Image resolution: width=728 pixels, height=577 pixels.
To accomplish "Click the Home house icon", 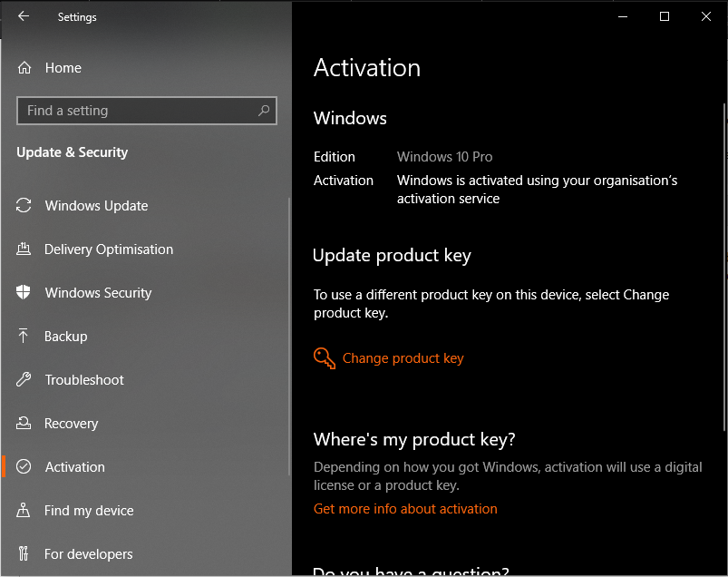I will coord(24,68).
